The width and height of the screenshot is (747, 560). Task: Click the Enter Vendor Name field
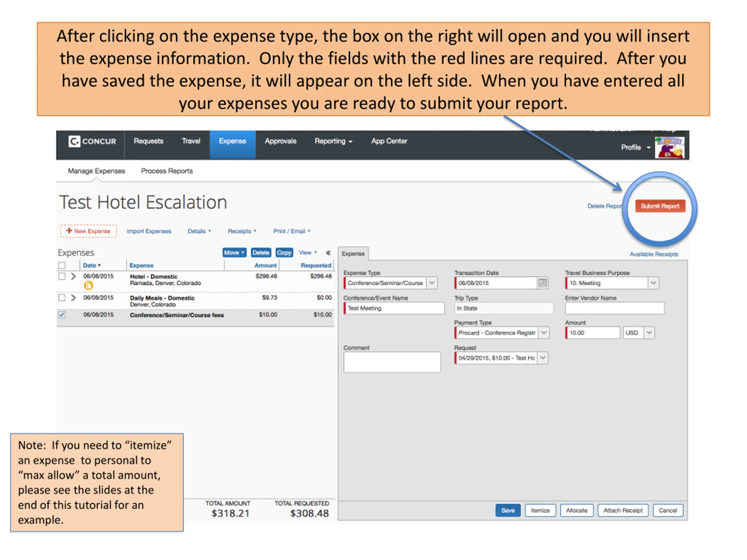614,308
